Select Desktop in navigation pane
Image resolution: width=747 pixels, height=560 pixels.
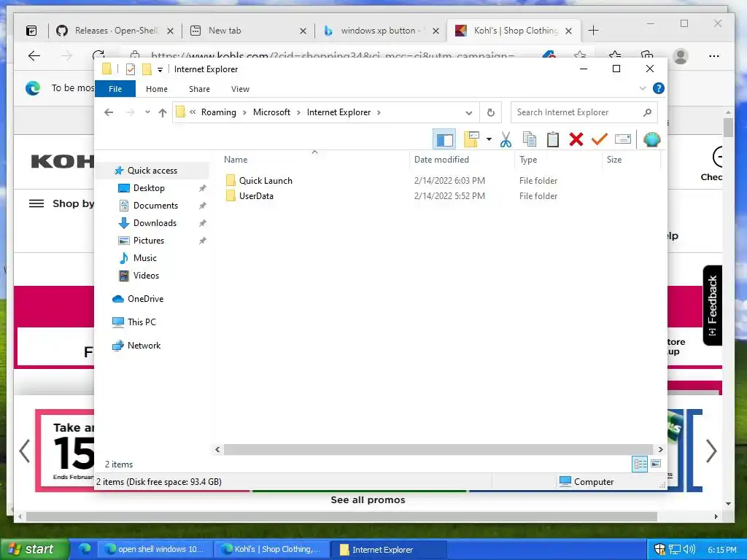pos(149,188)
